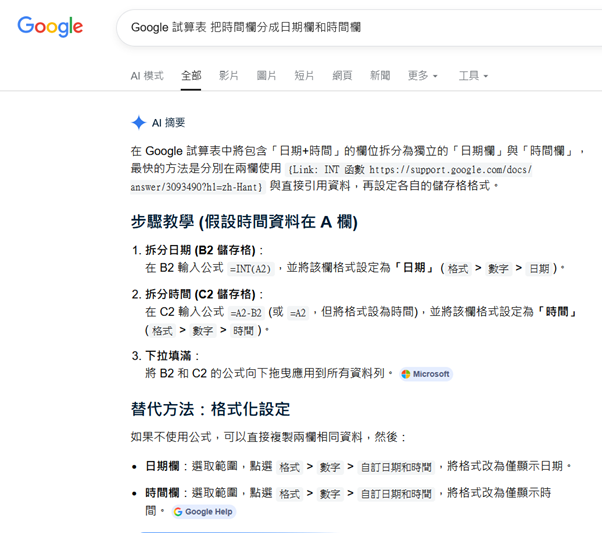The height and width of the screenshot is (533, 602).
Task: Click 數字 chip in step 2
Action: (203, 331)
